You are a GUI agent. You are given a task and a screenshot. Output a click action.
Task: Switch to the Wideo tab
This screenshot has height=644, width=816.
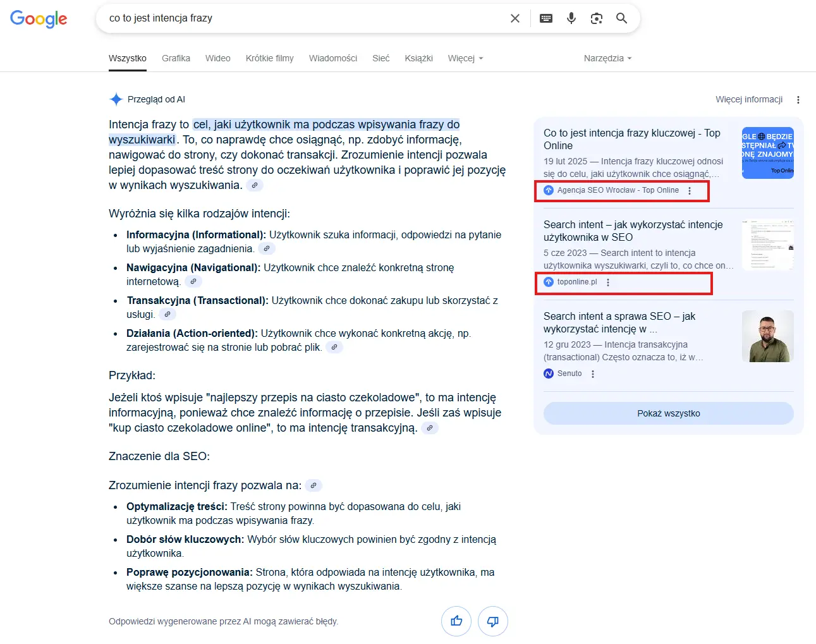coord(218,58)
